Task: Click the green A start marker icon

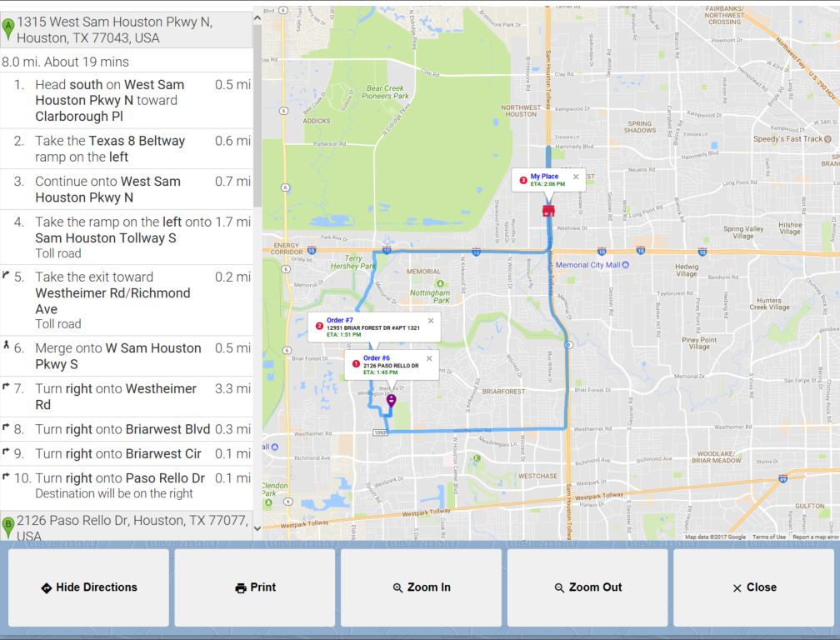Action: pos(7,29)
